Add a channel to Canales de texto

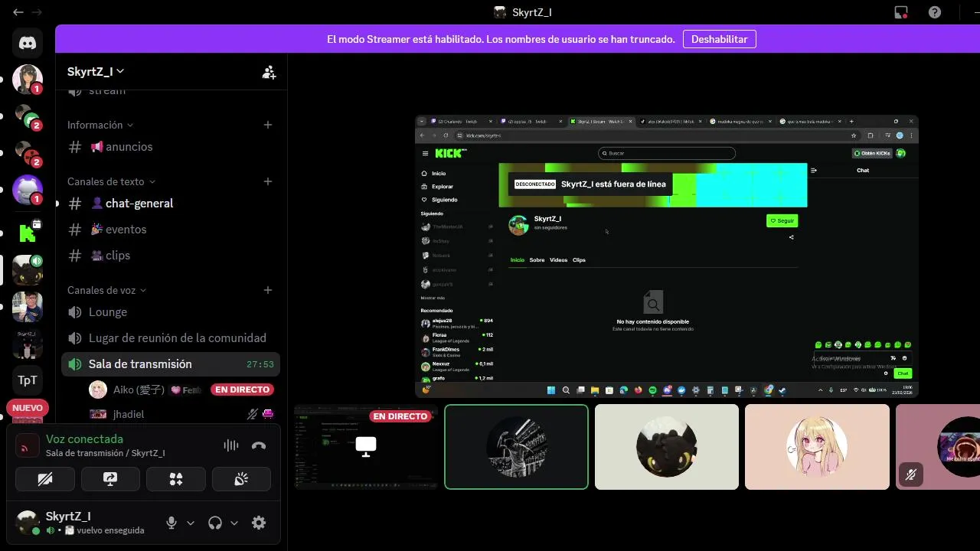point(268,181)
